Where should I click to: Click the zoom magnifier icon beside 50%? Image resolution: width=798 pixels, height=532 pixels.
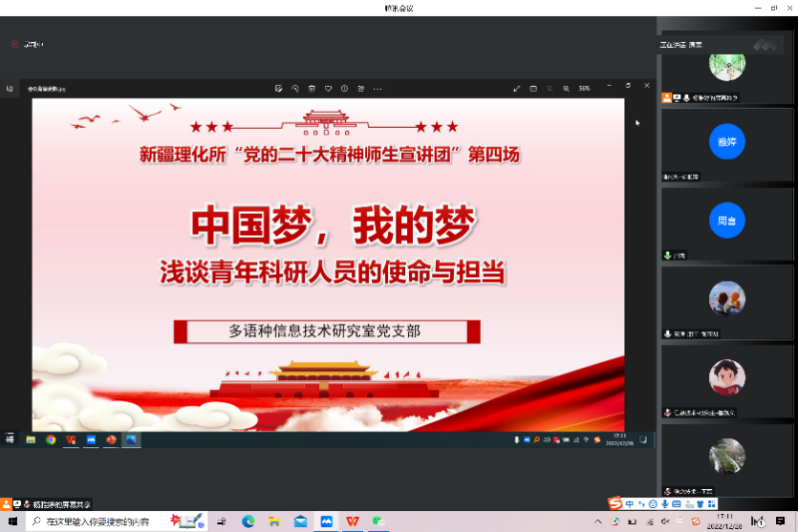566,88
